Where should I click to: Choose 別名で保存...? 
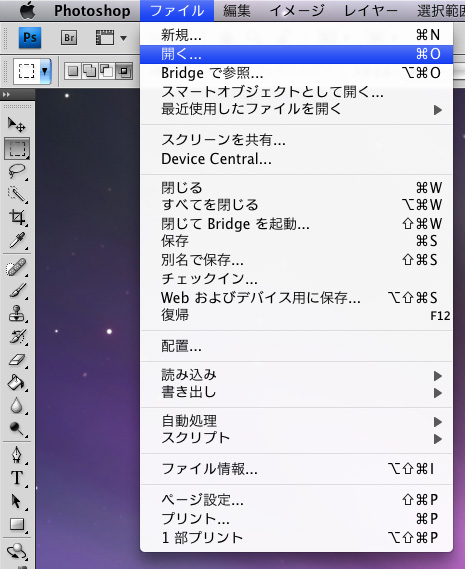point(297,260)
